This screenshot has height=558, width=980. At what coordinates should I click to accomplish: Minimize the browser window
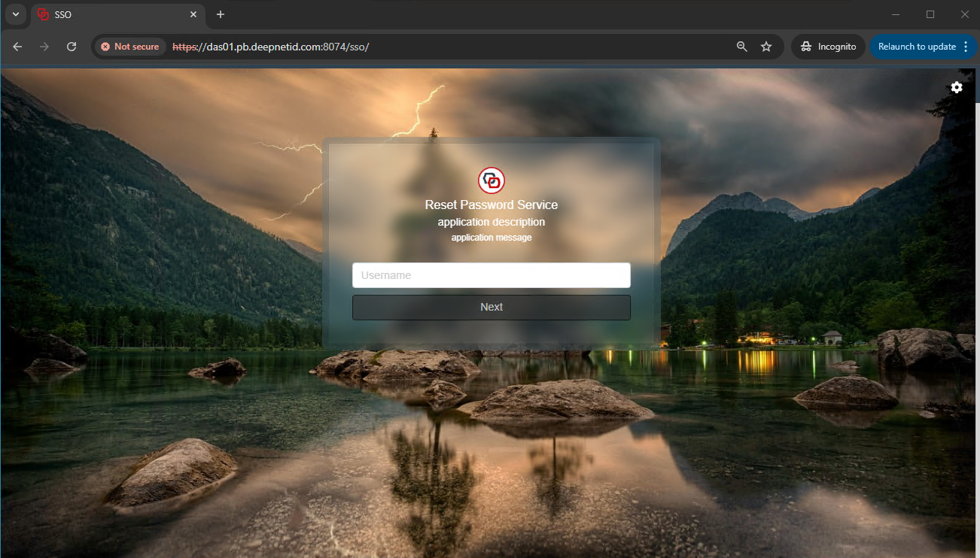[x=896, y=14]
